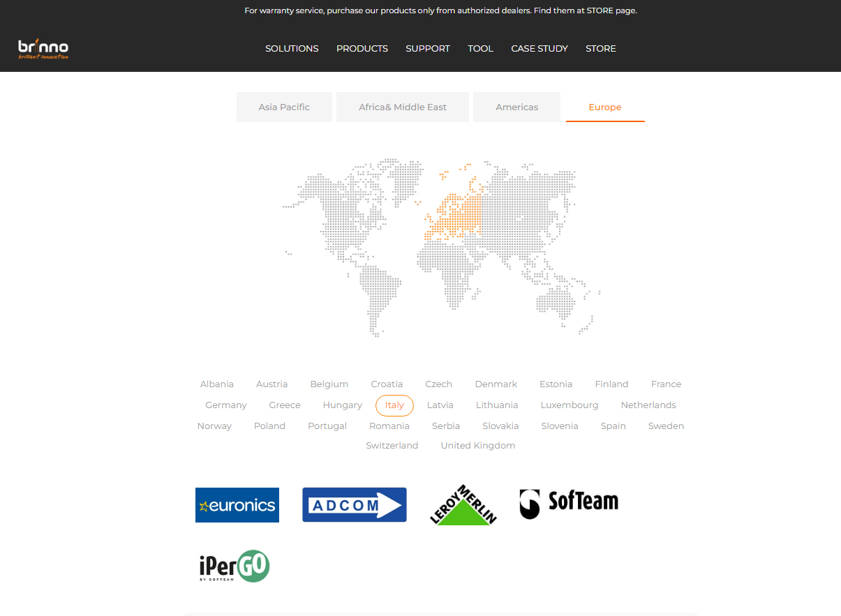Viewport: 841px width, 616px height.
Task: Switch to Africa & Middle East tab
Action: point(403,107)
